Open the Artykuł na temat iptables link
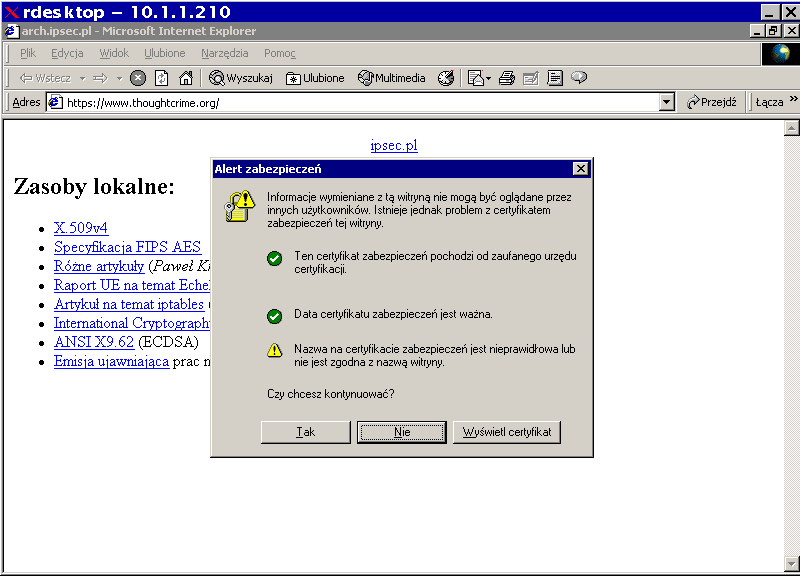Image resolution: width=800 pixels, height=576 pixels. coord(129,304)
